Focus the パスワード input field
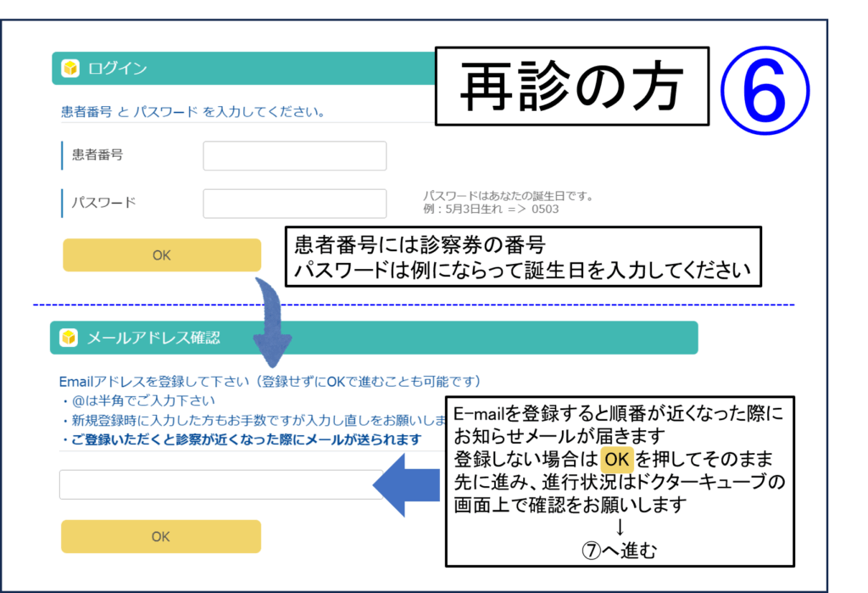This screenshot has height=593, width=868. tap(294, 204)
